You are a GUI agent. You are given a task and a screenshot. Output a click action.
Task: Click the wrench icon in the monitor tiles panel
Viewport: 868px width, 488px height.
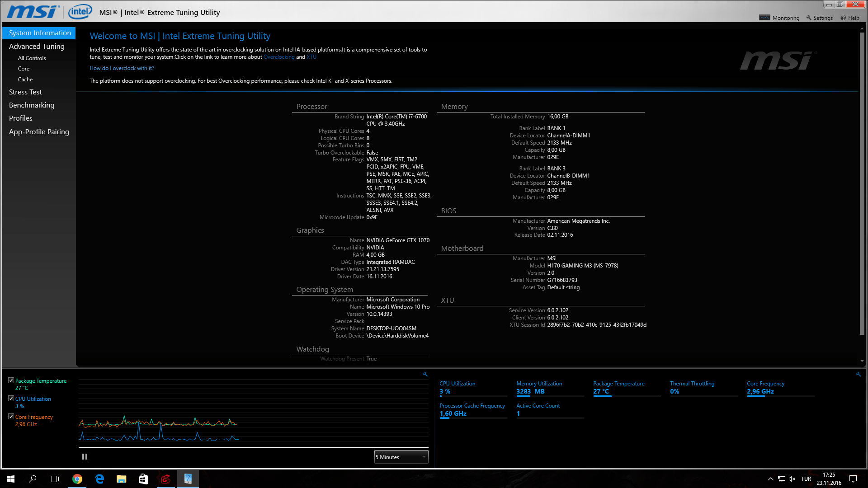click(x=858, y=374)
